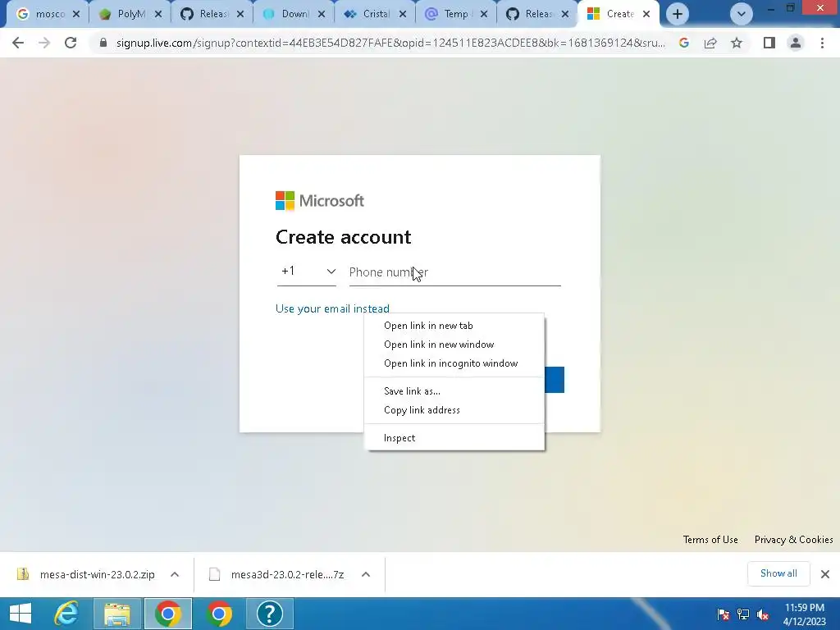Click the first Chrome taskbar icon
The width and height of the screenshot is (840, 630).
pos(167,614)
